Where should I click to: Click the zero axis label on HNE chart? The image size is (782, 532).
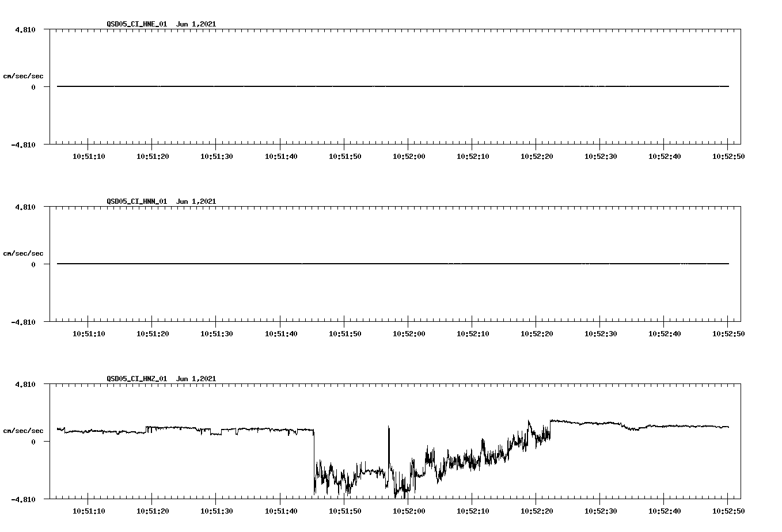tap(33, 87)
